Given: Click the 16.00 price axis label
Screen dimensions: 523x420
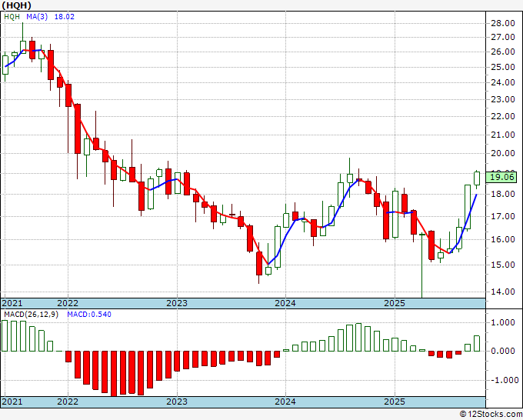Looking at the screenshot, I should click(x=503, y=239).
